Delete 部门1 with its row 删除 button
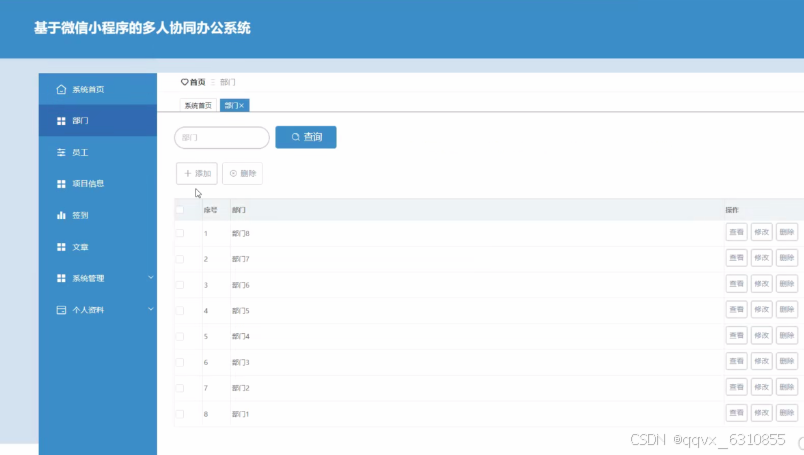804x455 pixels. [787, 413]
